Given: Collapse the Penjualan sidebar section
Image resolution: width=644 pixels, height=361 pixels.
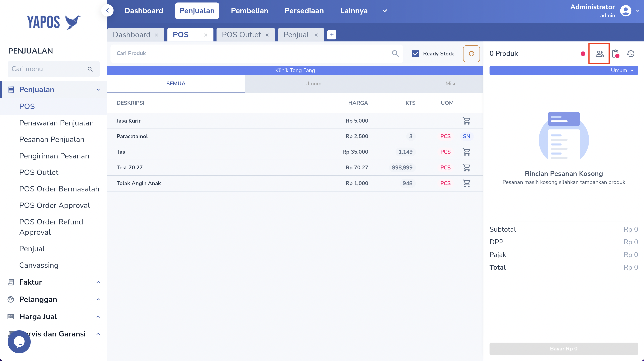Looking at the screenshot, I should click(98, 90).
